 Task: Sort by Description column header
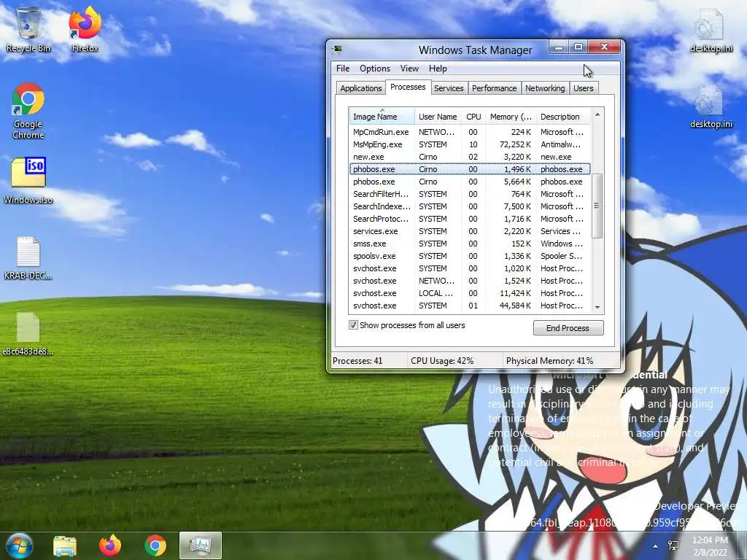(563, 117)
